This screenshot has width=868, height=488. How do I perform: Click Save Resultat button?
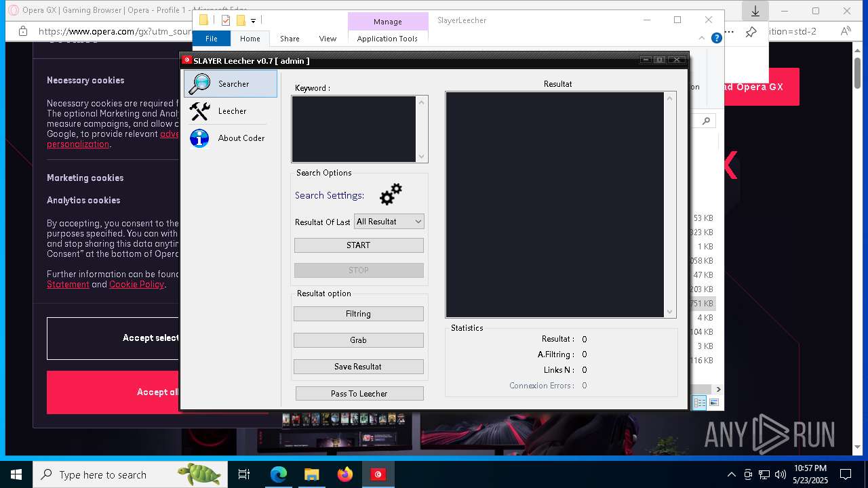pyautogui.click(x=359, y=367)
